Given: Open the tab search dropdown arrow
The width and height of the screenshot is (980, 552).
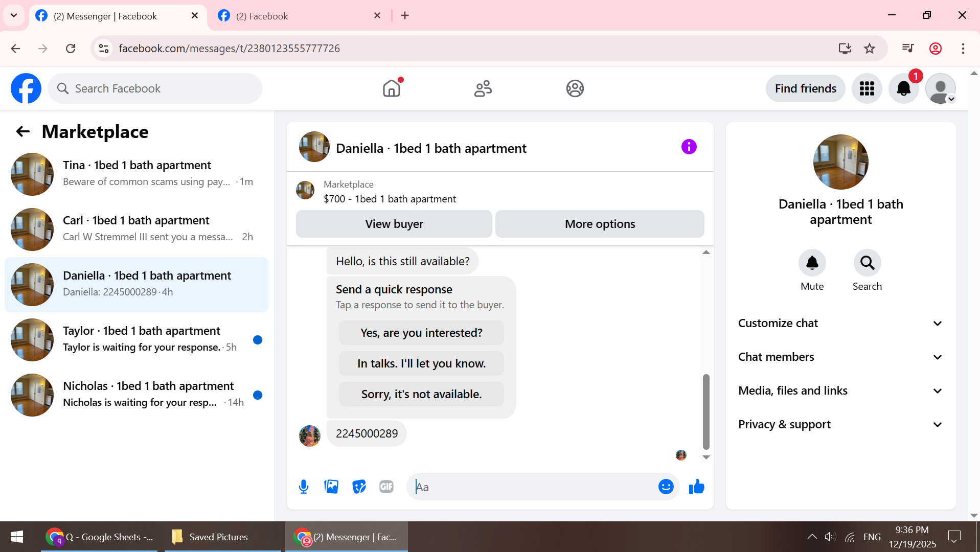Looking at the screenshot, I should 14,15.
